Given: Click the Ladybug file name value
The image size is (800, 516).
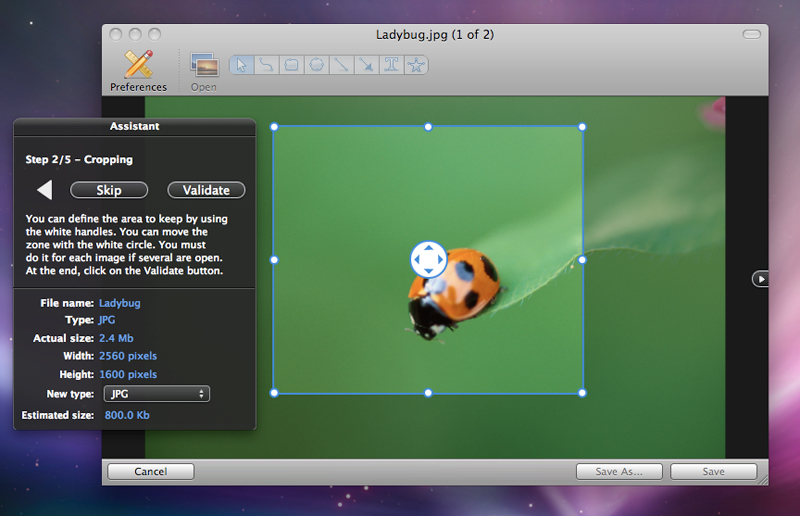Looking at the screenshot, I should [119, 303].
